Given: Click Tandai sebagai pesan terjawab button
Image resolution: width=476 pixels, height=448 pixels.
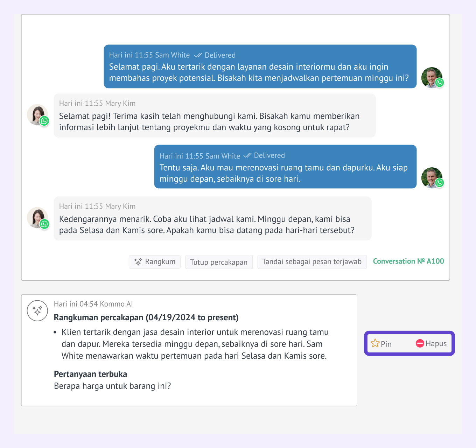Looking at the screenshot, I should coord(312,262).
